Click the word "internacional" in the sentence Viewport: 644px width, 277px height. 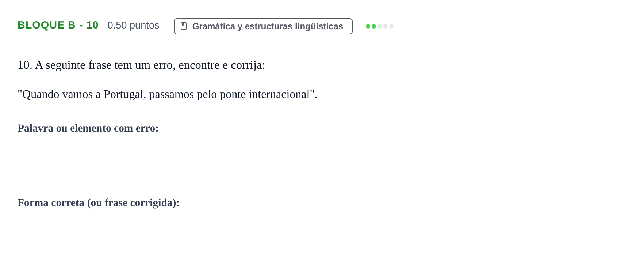(279, 94)
